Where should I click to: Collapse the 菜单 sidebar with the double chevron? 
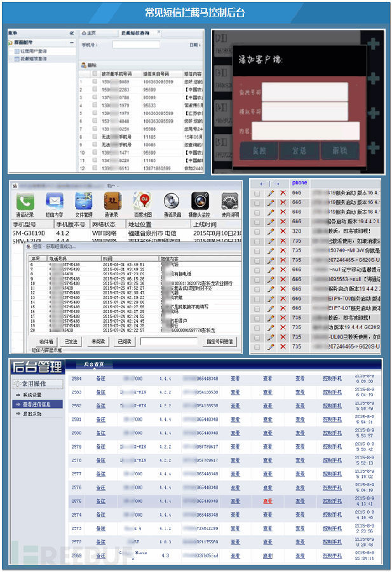coord(71,33)
